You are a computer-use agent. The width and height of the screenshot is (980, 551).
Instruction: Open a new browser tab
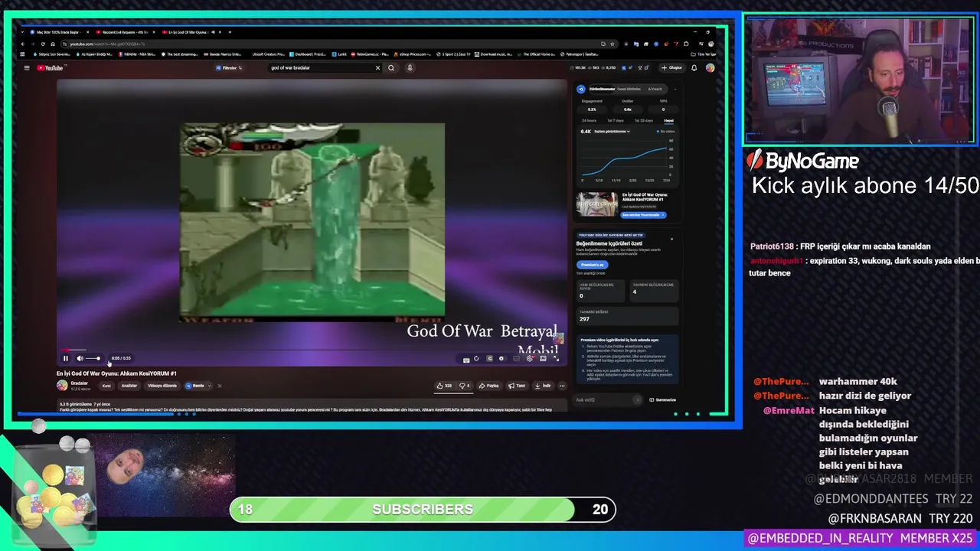tap(230, 32)
